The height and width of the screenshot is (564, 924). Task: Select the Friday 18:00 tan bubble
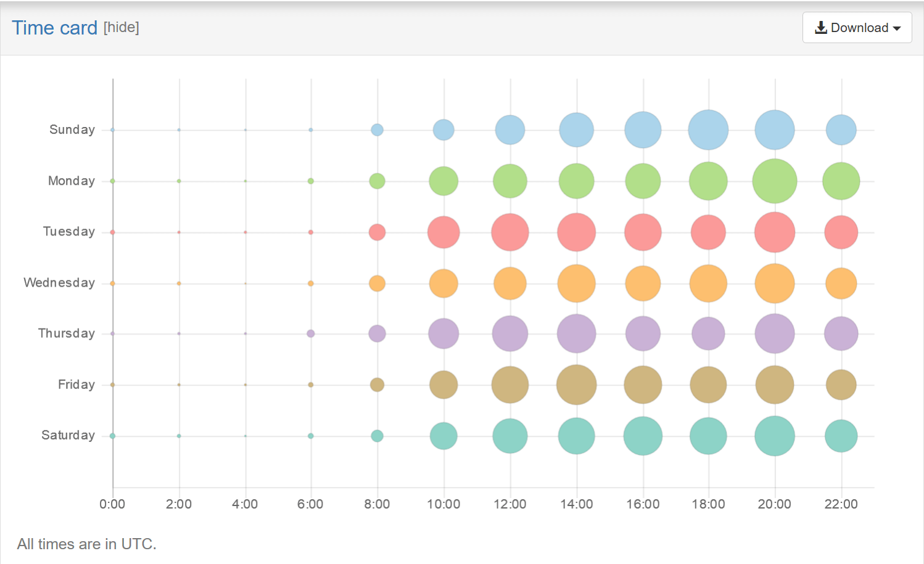point(708,385)
